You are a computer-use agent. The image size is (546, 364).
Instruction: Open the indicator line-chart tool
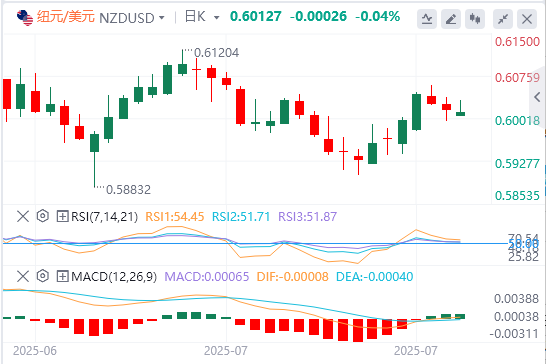click(427, 19)
